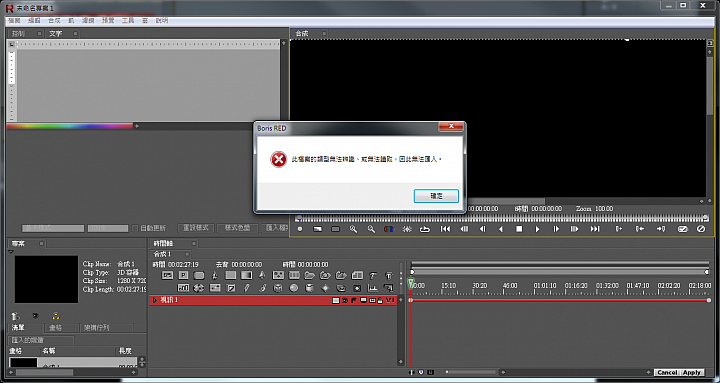Click the four-point star icon in second toolbar row
720x383 pixels.
coord(325,288)
